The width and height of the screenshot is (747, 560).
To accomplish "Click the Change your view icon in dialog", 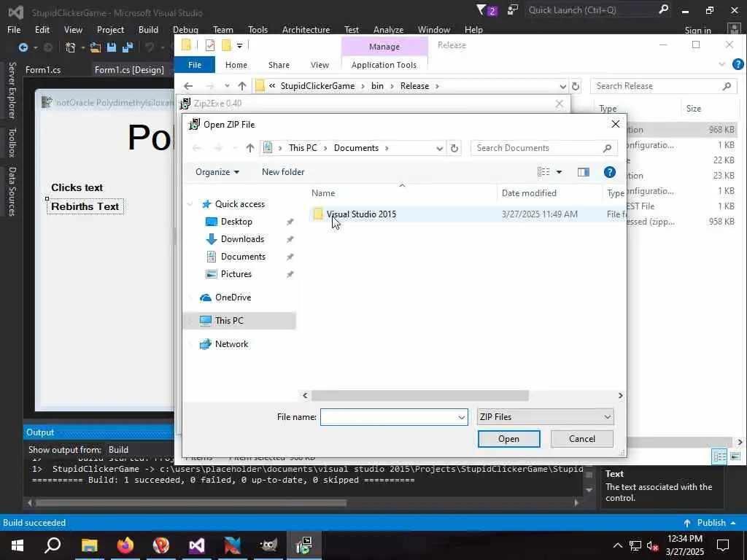I will point(543,172).
